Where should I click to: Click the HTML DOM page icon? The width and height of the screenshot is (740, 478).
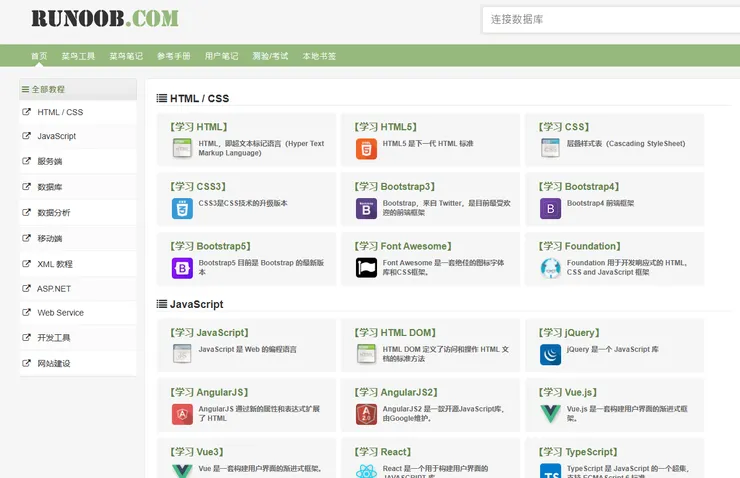point(366,354)
